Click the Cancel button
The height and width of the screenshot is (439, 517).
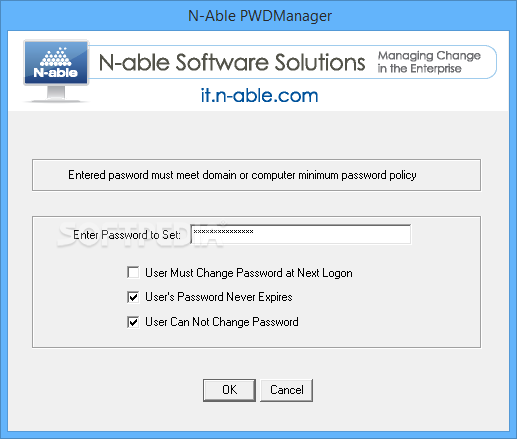(286, 390)
